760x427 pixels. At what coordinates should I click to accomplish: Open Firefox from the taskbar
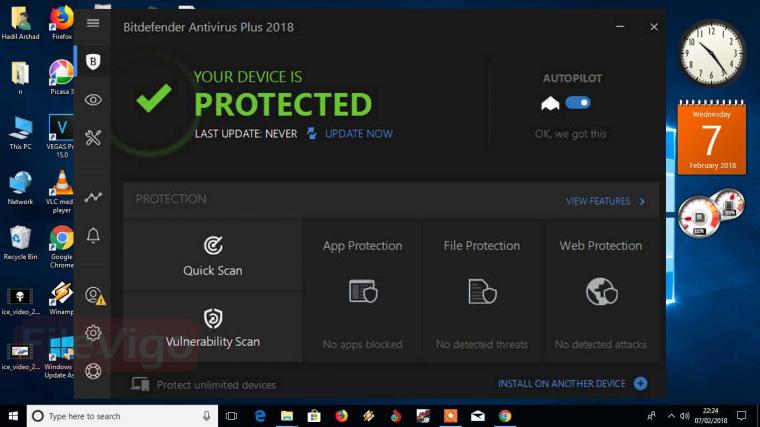341,416
